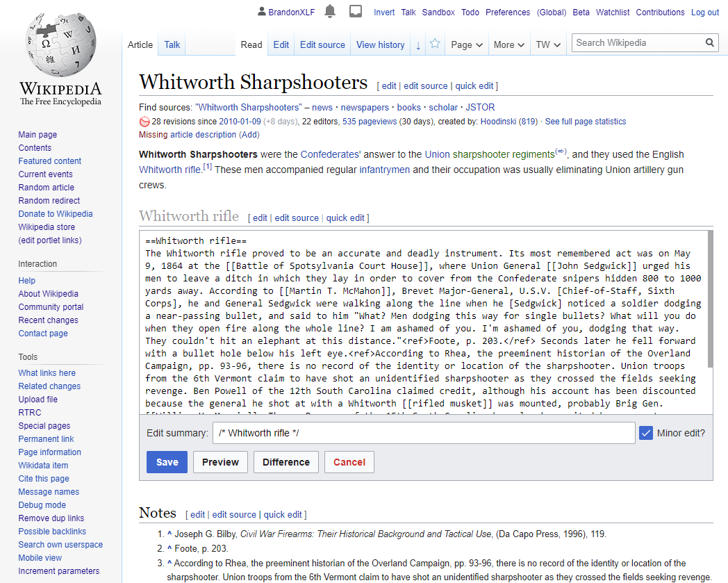Open See full page statistics link
Screen dimensions: 728x583
tap(586, 121)
